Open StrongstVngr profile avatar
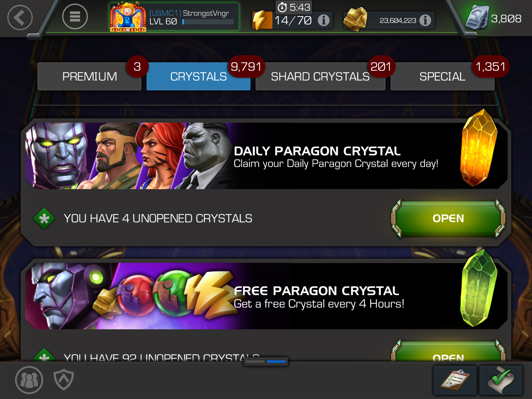Screen dimensions: 532x399 pyautogui.click(x=128, y=17)
